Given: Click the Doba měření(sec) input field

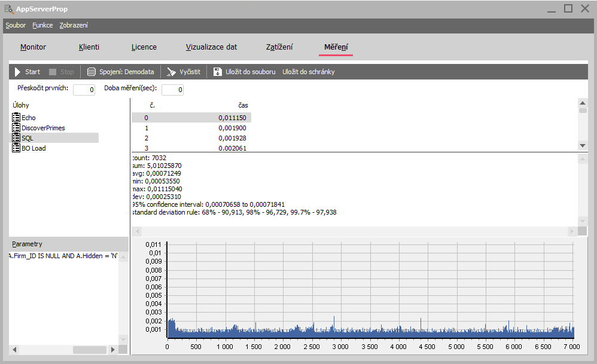Looking at the screenshot, I should pos(172,90).
